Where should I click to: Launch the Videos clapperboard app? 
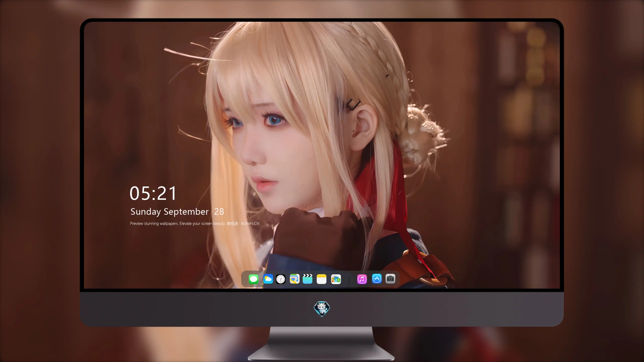(308, 279)
